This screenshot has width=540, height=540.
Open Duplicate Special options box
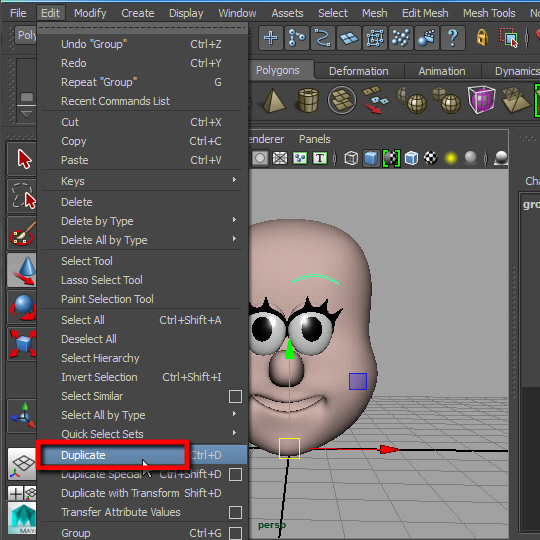(235, 475)
